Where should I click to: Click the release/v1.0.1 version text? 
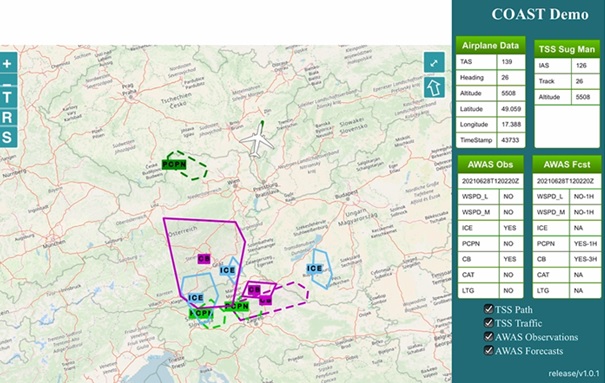(x=574, y=373)
